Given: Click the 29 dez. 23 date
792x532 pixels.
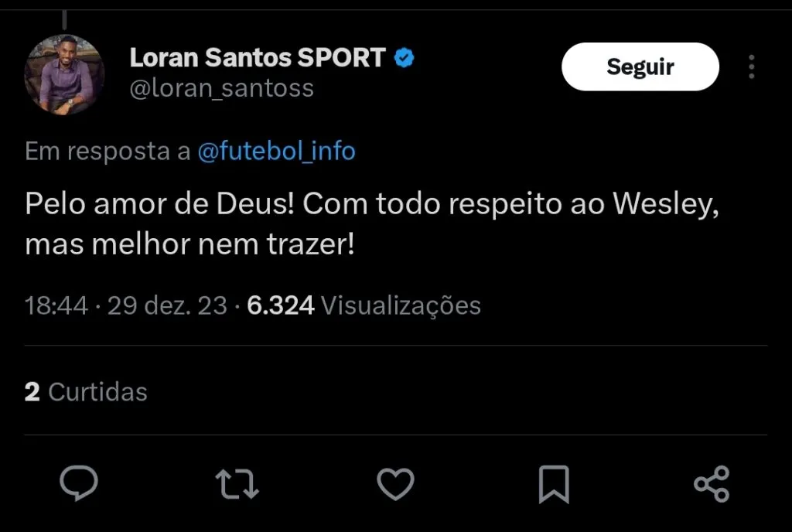Looking at the screenshot, I should [x=167, y=305].
